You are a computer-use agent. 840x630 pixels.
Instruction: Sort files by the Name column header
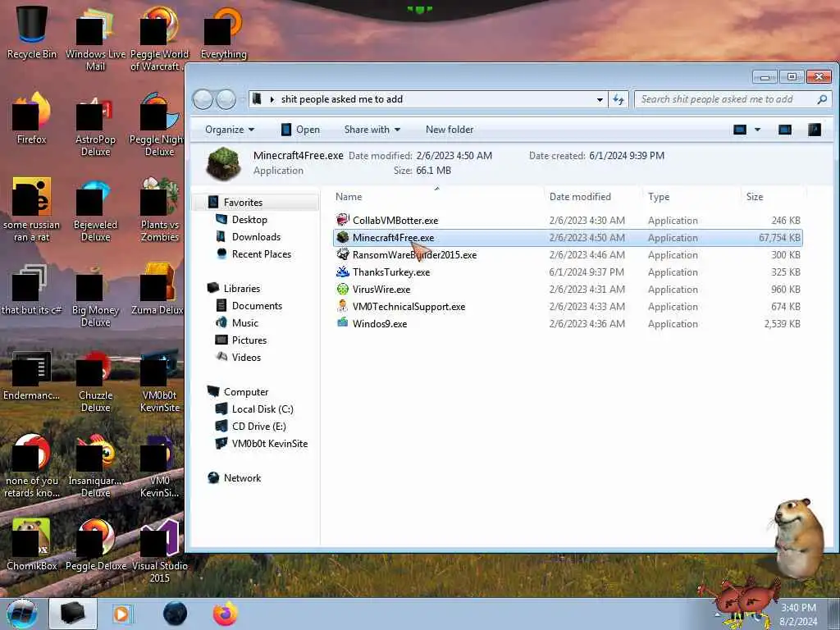tap(437, 197)
